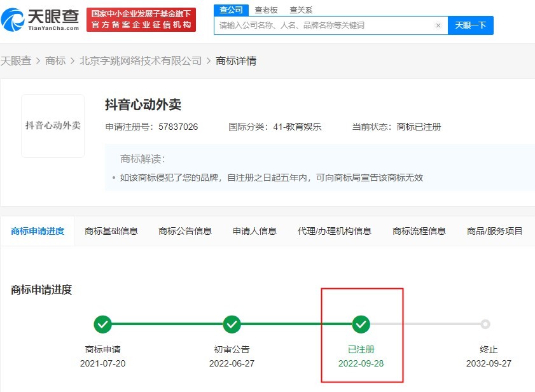Select the 商标解读 heading
This screenshot has height=392, width=535.
coord(142,159)
